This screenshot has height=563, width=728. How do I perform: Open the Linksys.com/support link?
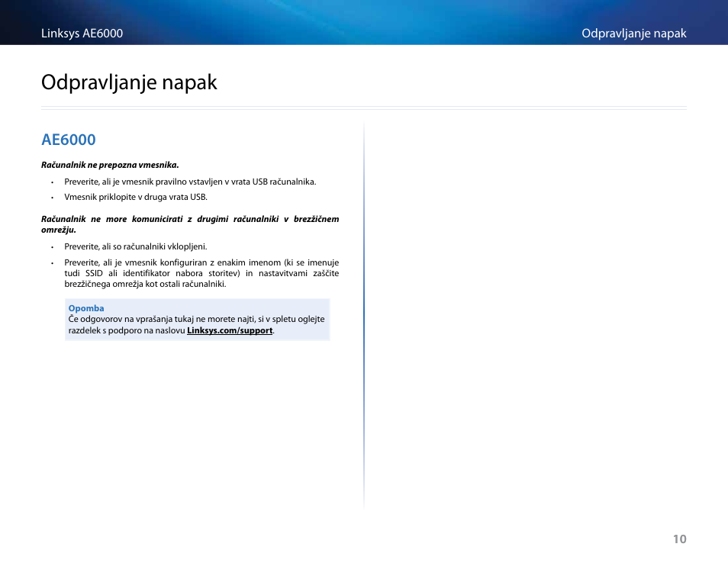tap(230, 330)
